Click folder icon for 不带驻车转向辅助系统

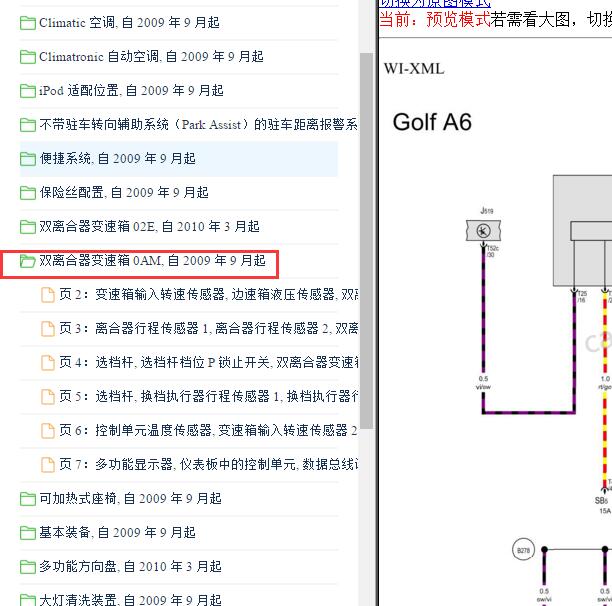coord(27,125)
